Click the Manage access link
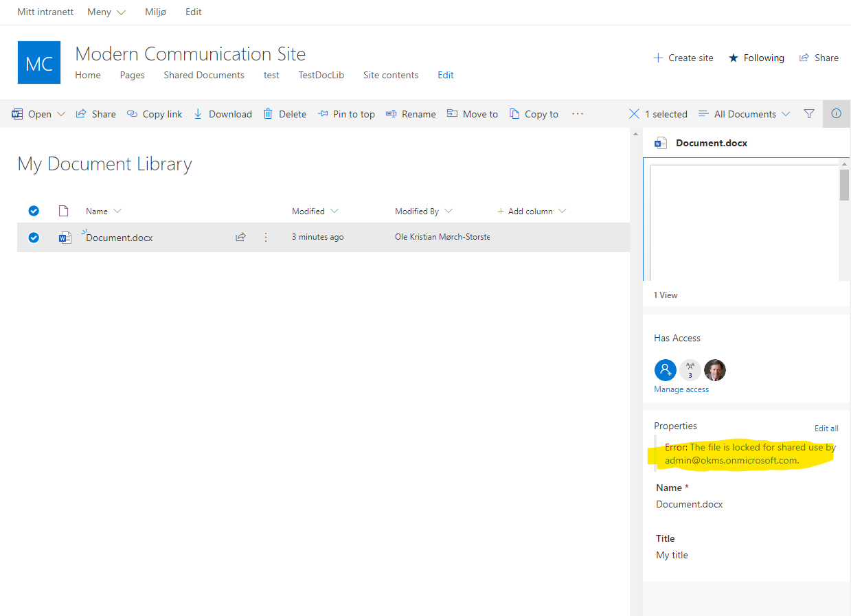The image size is (851, 616). click(x=681, y=389)
